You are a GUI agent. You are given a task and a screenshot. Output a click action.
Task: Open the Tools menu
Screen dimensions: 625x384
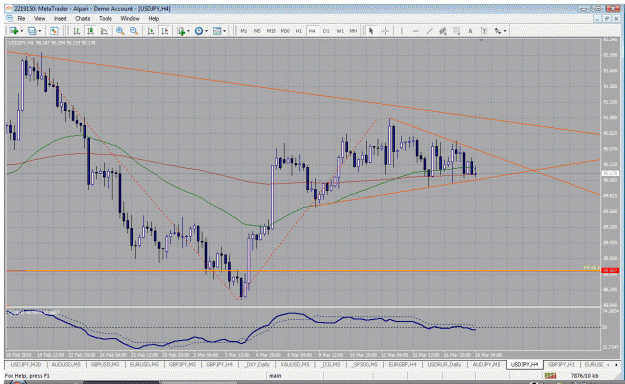tap(105, 18)
